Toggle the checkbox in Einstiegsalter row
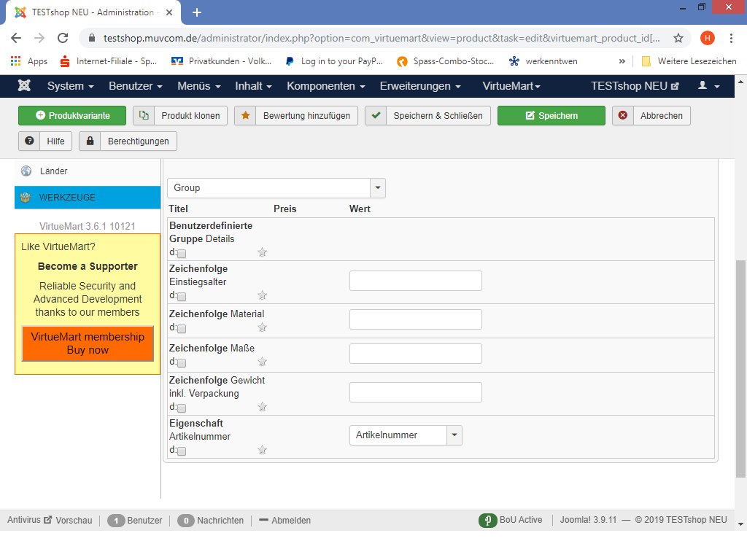This screenshot has width=747, height=560. [x=182, y=297]
